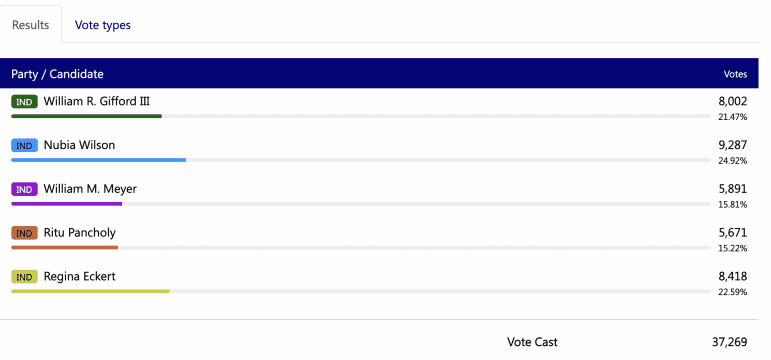Viewport: 771px width, 360px height.
Task: Switch to the Vote types tab
Action: tap(103, 25)
